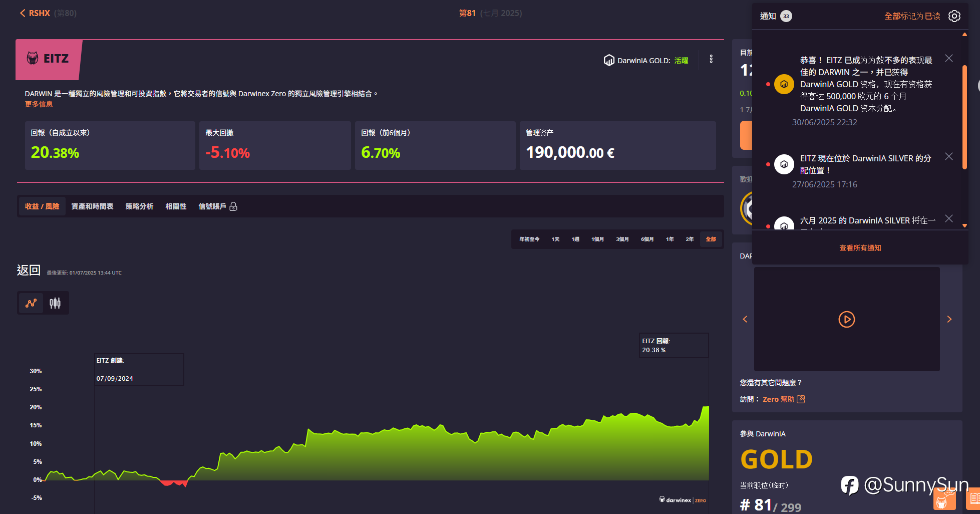The height and width of the screenshot is (514, 980).
Task: Open notification settings gear icon
Action: [954, 16]
